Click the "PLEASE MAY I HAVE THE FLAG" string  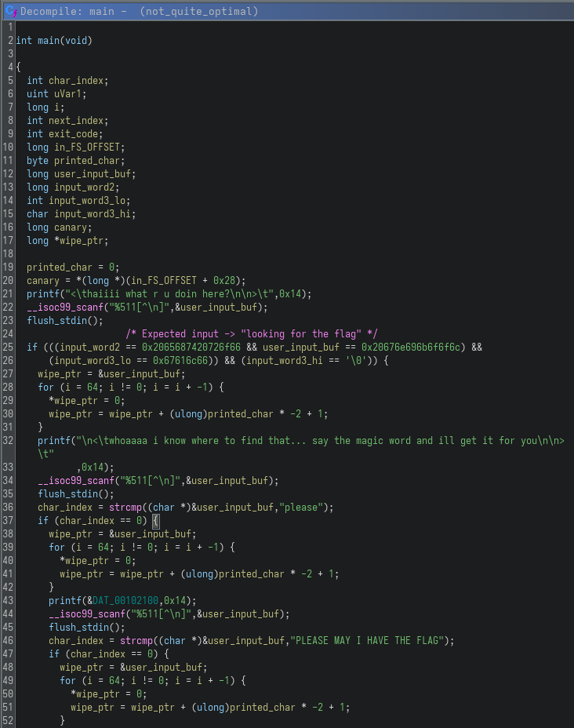coord(372,640)
